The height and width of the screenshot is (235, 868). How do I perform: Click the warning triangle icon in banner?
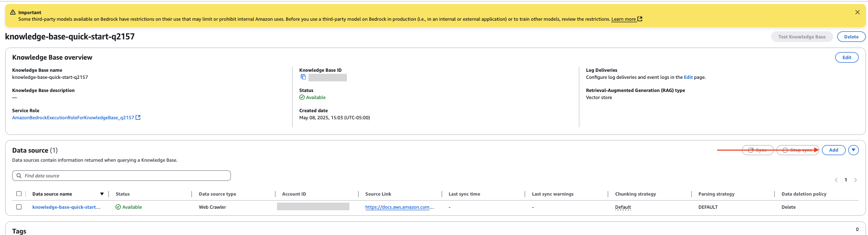click(x=13, y=12)
